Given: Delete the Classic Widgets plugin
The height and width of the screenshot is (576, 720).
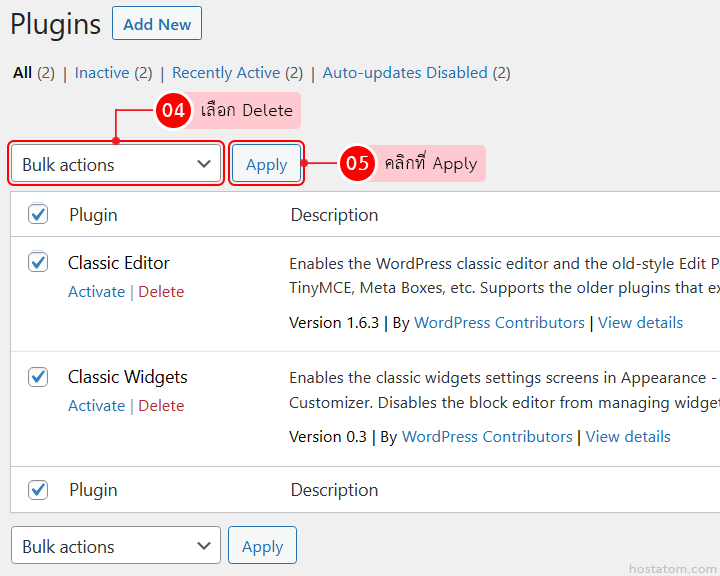Looking at the screenshot, I should click(x=161, y=406).
